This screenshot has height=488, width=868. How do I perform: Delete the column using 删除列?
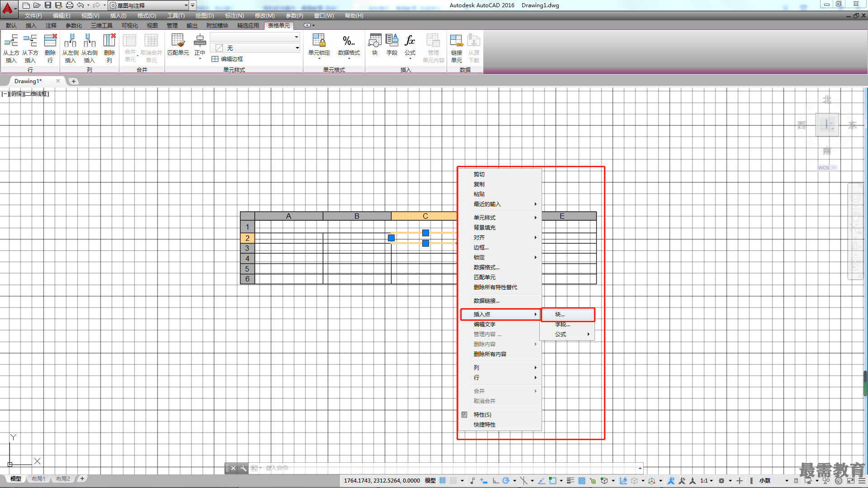point(109,48)
